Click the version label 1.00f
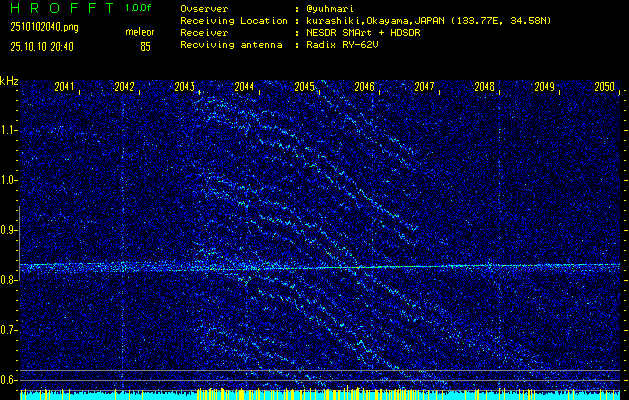Viewport: 629px width, 400px height. point(140,7)
